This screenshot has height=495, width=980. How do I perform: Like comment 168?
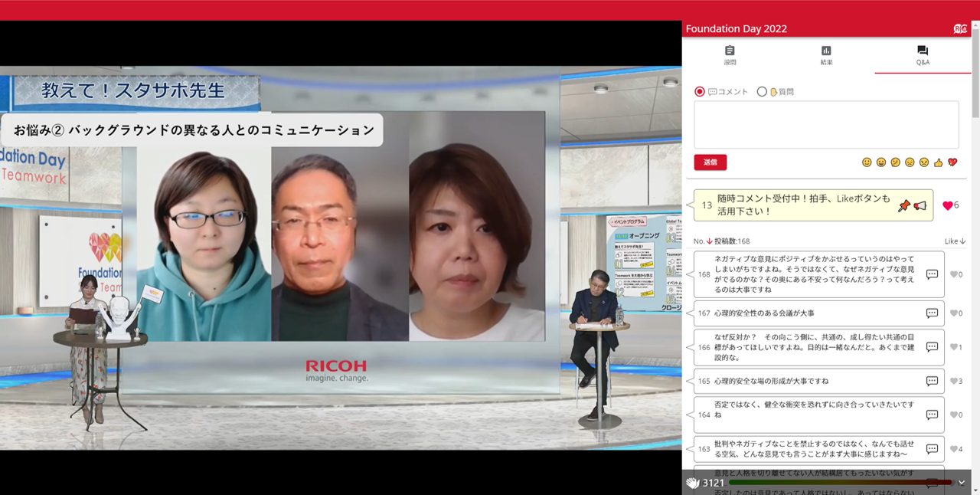(954, 274)
